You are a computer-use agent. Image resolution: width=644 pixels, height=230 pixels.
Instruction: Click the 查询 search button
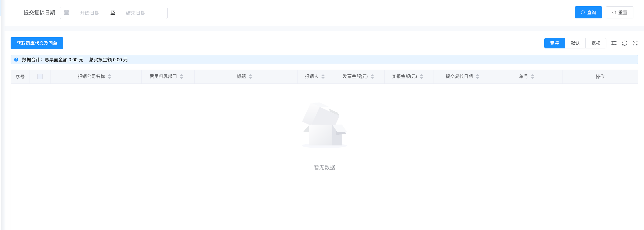pyautogui.click(x=588, y=12)
